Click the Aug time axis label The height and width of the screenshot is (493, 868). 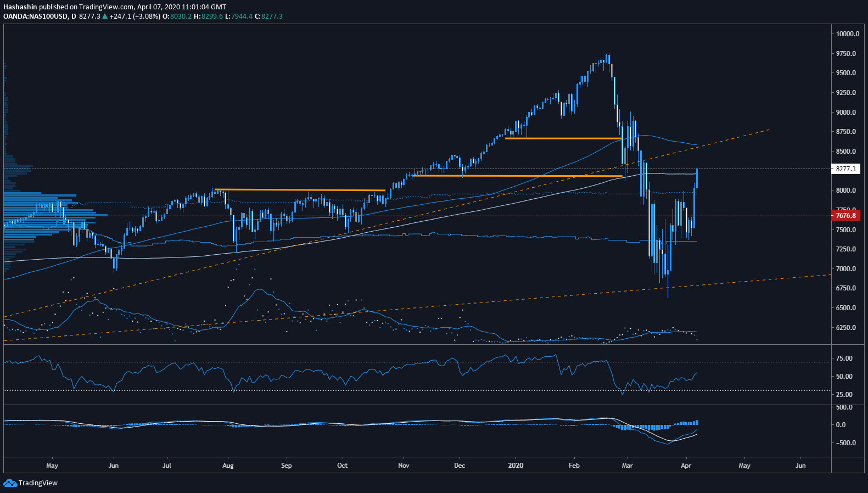pyautogui.click(x=228, y=466)
